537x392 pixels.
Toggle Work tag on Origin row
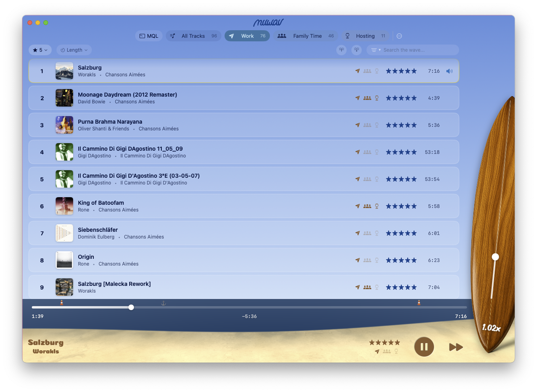(x=358, y=260)
